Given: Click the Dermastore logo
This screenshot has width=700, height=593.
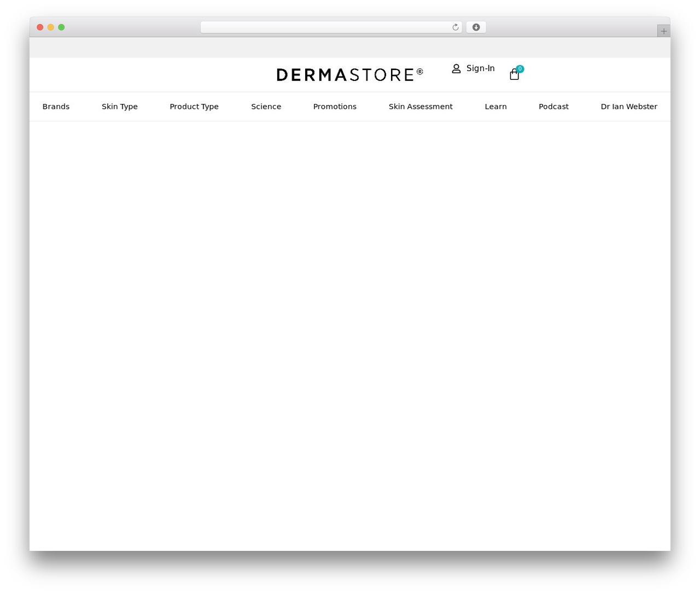Looking at the screenshot, I should click(350, 74).
